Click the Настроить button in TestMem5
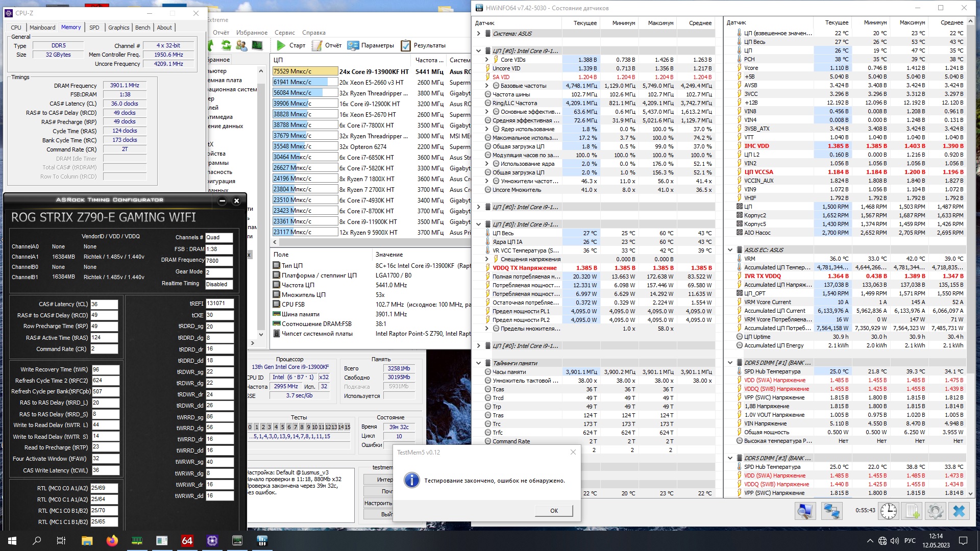Image resolution: width=980 pixels, height=551 pixels. pos(378,503)
